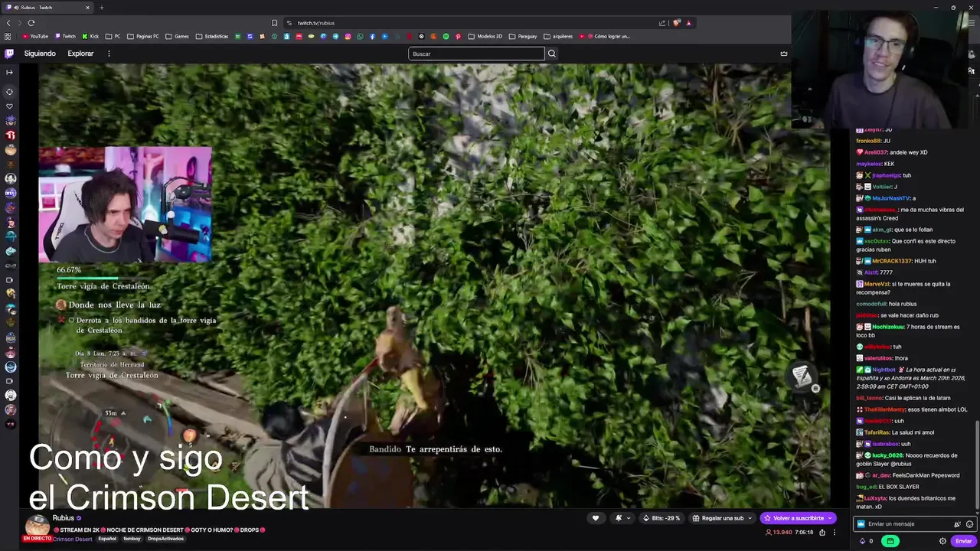980x551 pixels.
Task: Open the Facebook bookmark icon
Action: [372, 36]
